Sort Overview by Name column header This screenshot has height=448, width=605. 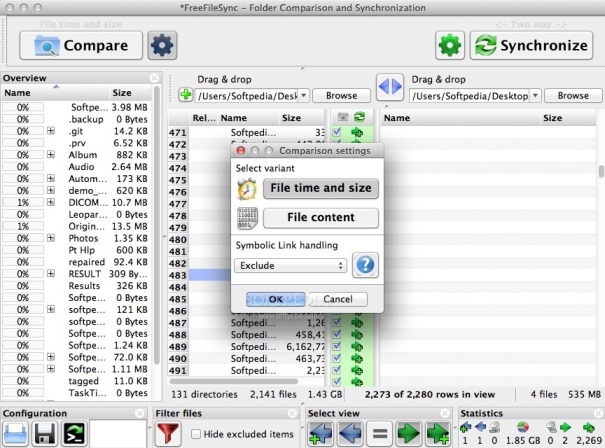[55, 93]
